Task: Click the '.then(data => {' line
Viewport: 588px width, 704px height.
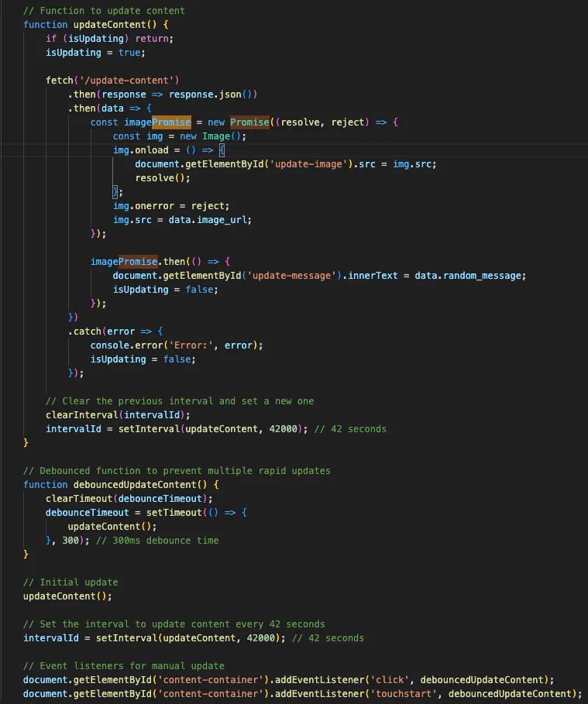Action: pos(109,108)
